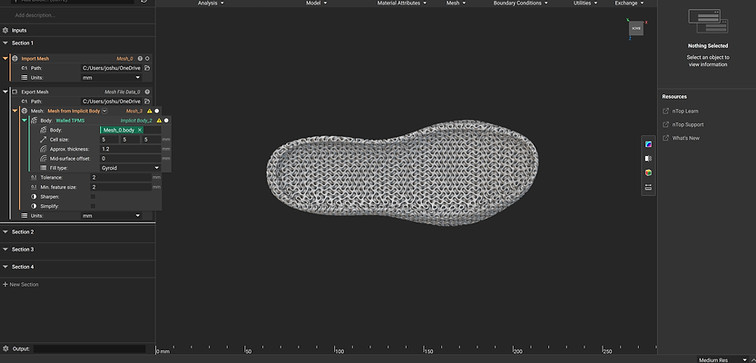The image size is (756, 363).
Task: Click the Walled TPMS block icon
Action: click(33, 121)
